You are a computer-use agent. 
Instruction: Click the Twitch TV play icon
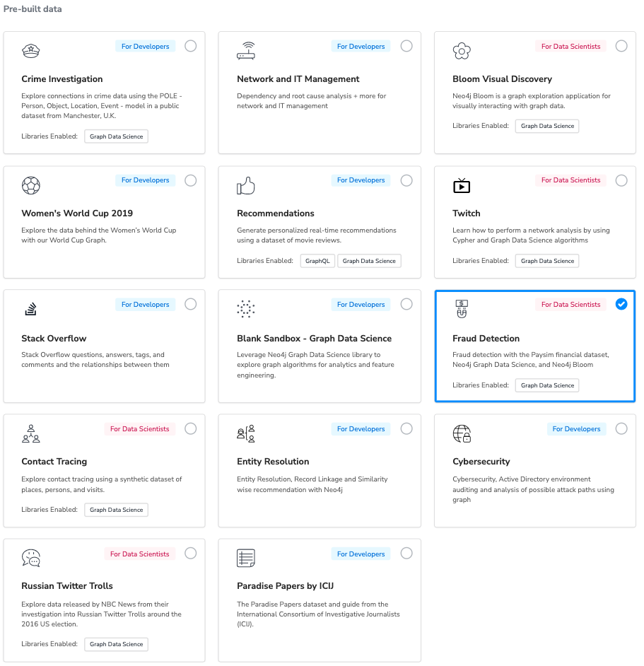click(x=462, y=186)
